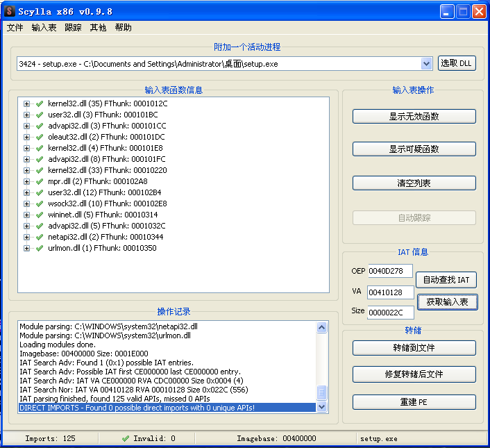The height and width of the screenshot is (448, 490).
Task: Click 显示无效函数 button
Action: pyautogui.click(x=414, y=117)
